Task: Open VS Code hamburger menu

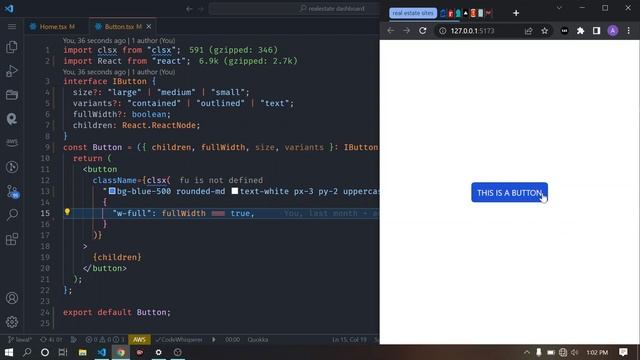Action: pyautogui.click(x=12, y=27)
